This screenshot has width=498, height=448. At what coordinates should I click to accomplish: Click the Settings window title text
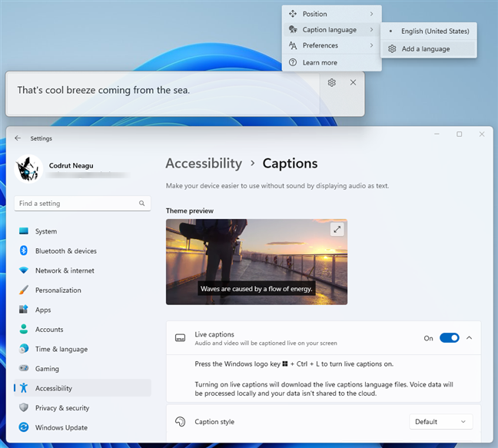41,138
